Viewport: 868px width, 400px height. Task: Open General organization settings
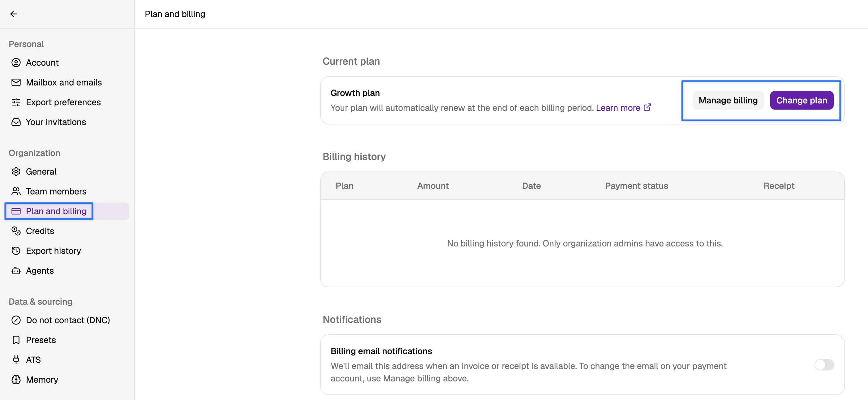pos(67,171)
